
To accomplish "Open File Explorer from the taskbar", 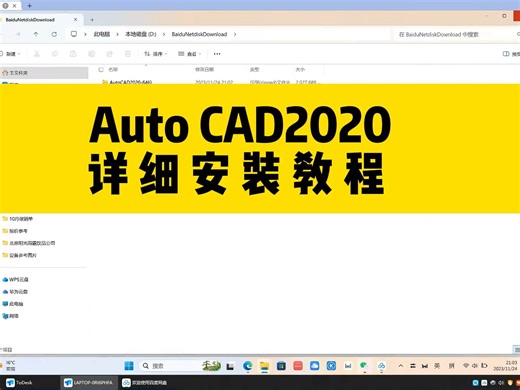I will point(264,366).
